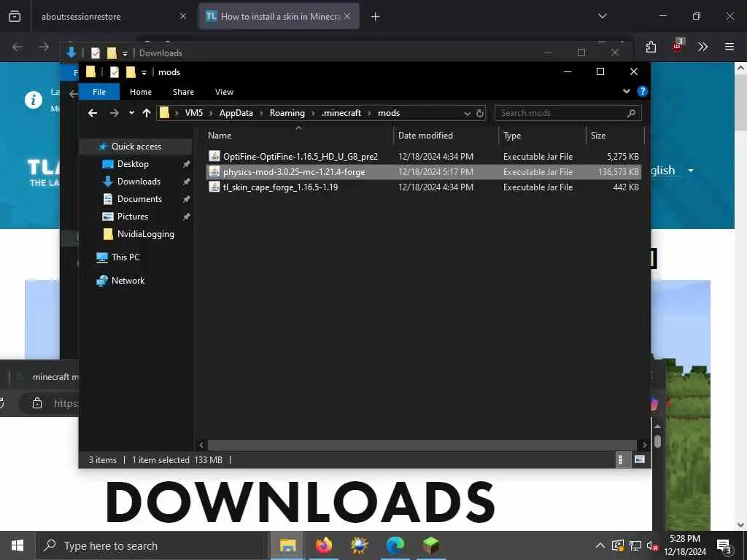Open address bar history dropdown
The width and height of the screenshot is (747, 560).
468,113
